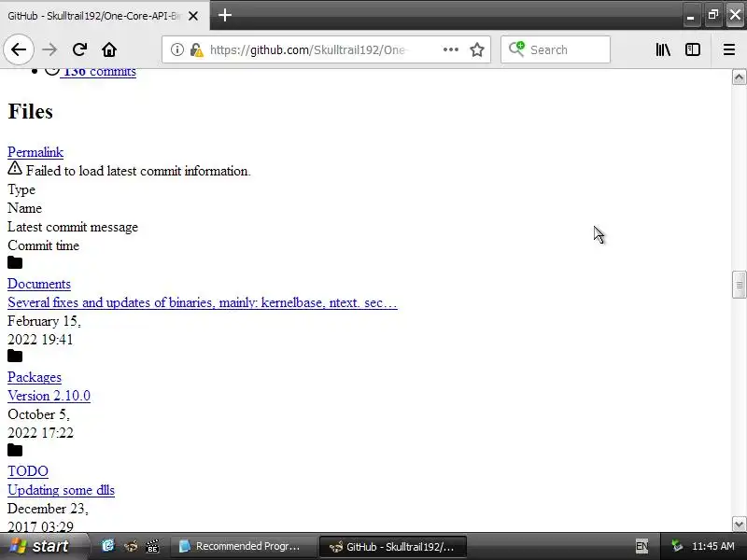The height and width of the screenshot is (560, 747).
Task: Click the folder icon above TODO
Action: [15, 450]
